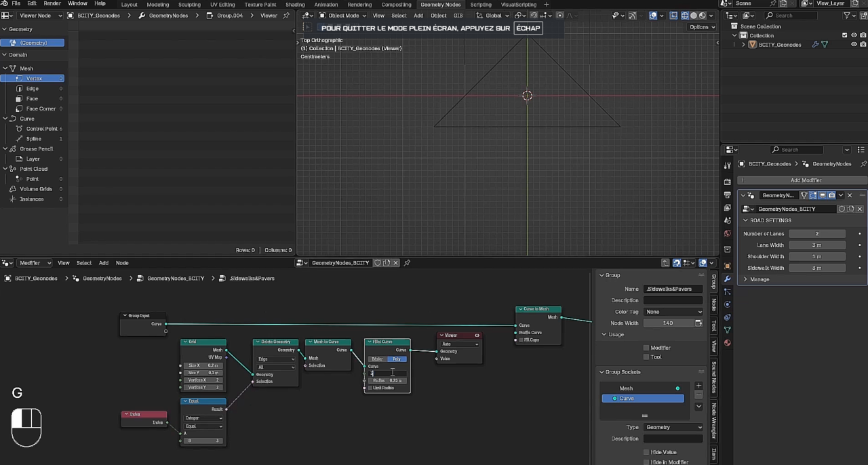Open the Color Tag dropdown

[x=673, y=312]
